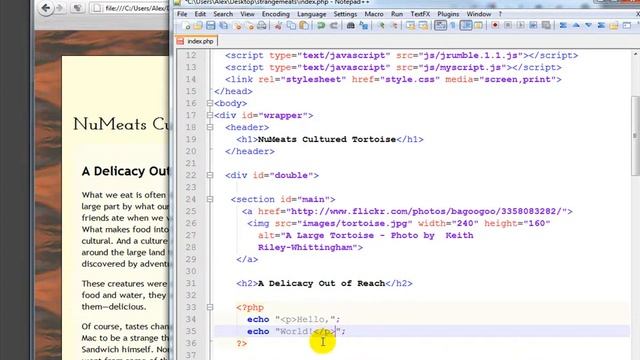Click the blue down triangle toolbar icon
The image size is (640, 360).
coord(588,25)
